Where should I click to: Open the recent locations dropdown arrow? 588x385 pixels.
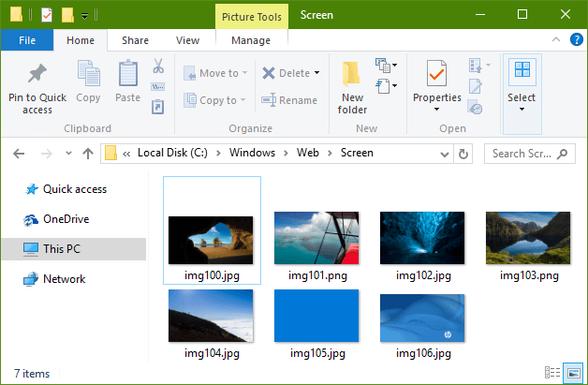point(68,153)
